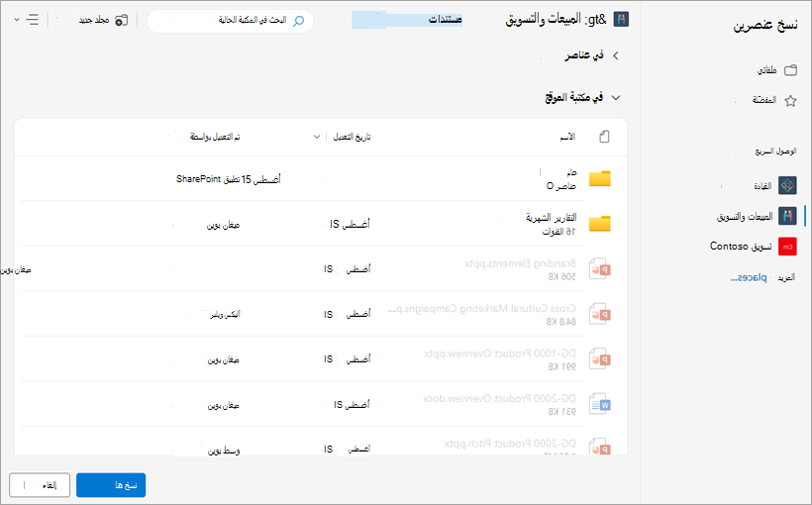This screenshot has width=812, height=505.
Task: Click the Cross Cultural Marketing Campaigns file icon
Action: pos(600,314)
